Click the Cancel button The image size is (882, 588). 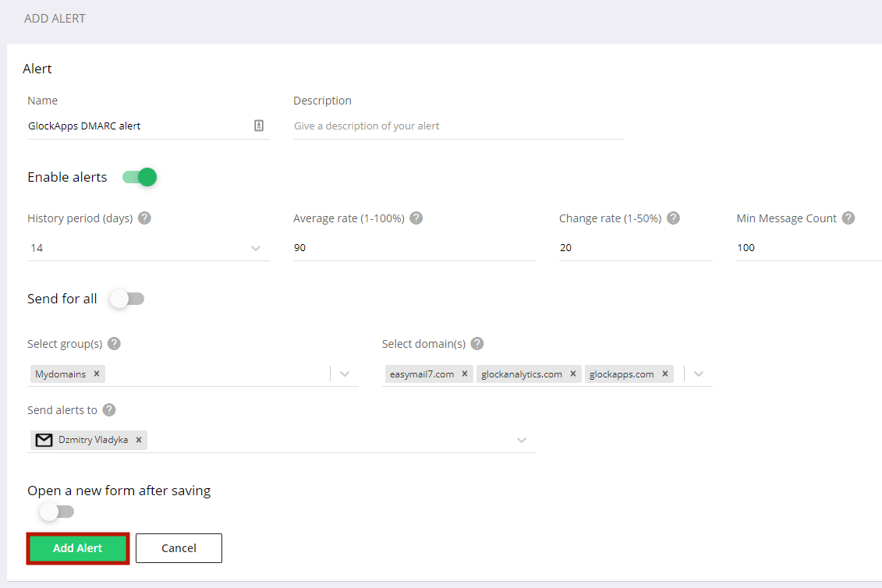coord(179,548)
